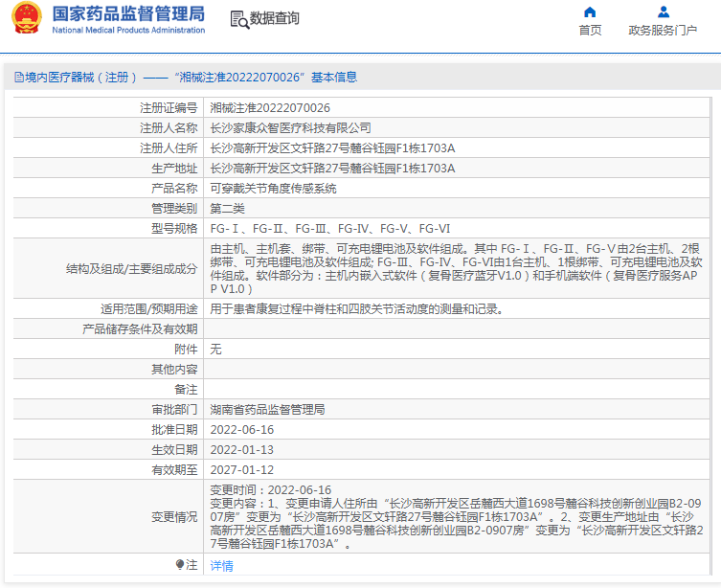Click 国家药品监督管理局 site title
This screenshot has width=721, height=588.
click(128, 13)
